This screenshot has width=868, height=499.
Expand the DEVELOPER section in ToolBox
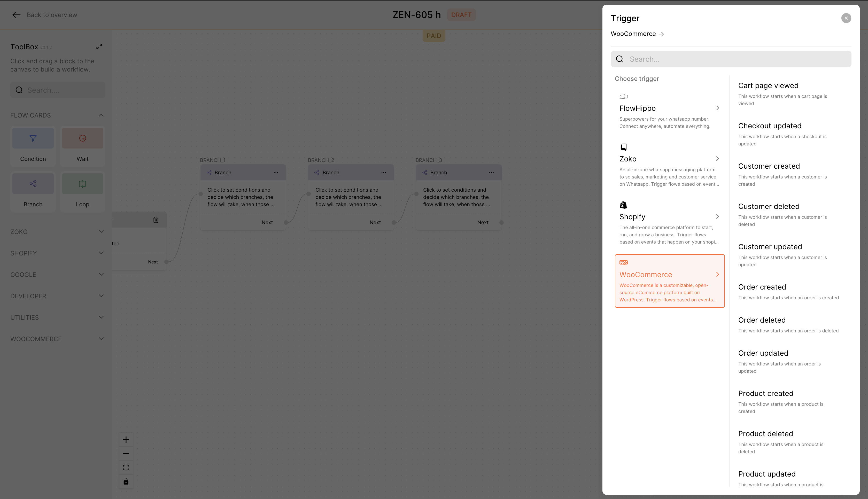[101, 296]
